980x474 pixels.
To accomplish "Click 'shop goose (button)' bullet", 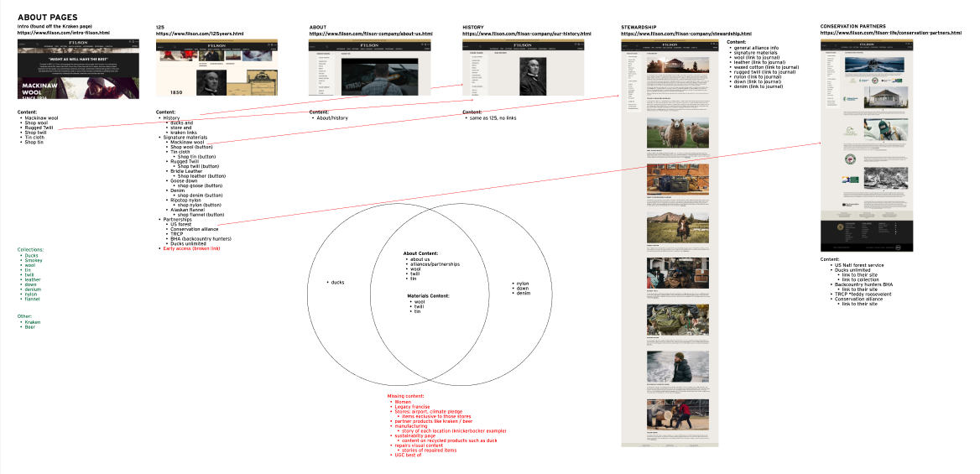I will [x=200, y=185].
